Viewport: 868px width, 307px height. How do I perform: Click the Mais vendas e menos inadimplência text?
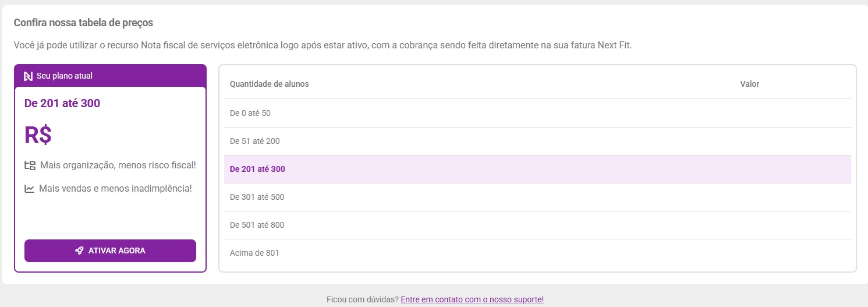click(x=115, y=189)
